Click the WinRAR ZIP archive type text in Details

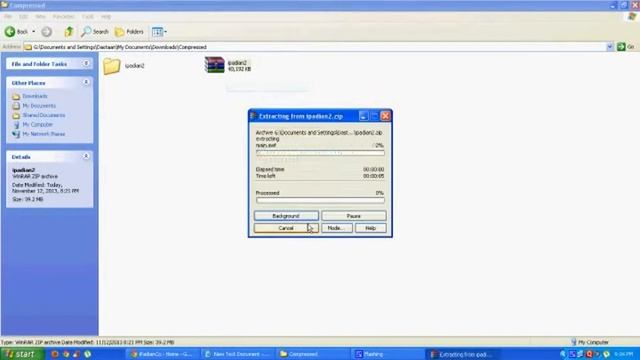tap(35, 176)
